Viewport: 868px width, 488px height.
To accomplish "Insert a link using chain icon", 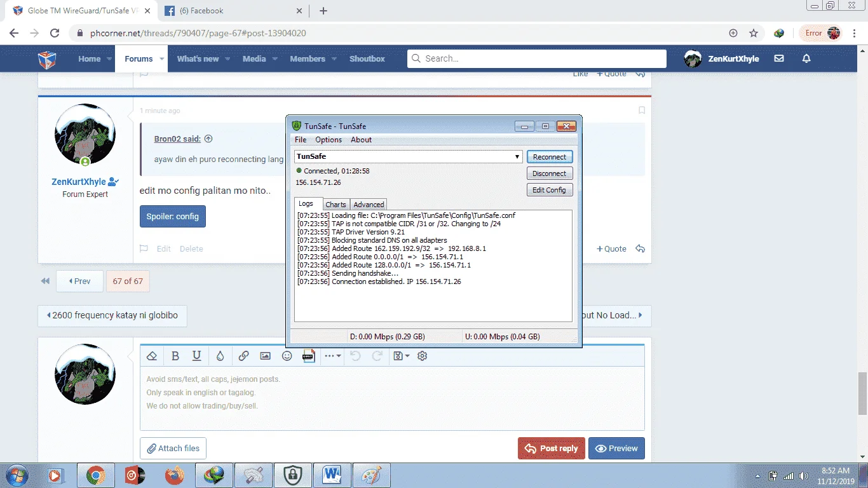I will pyautogui.click(x=243, y=356).
